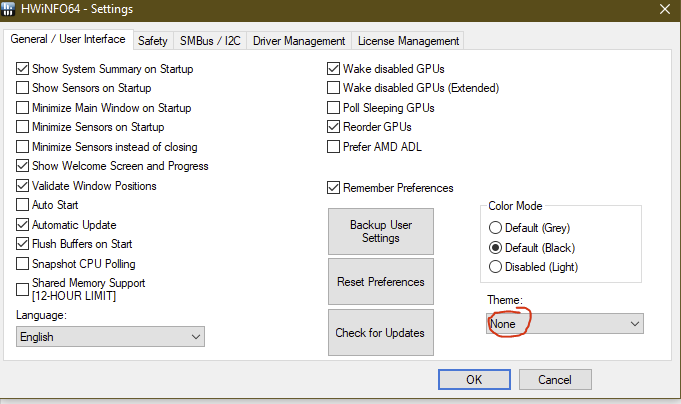This screenshot has width=681, height=404.
Task: Enable Show Sensors on Startup
Action: pyautogui.click(x=22, y=88)
